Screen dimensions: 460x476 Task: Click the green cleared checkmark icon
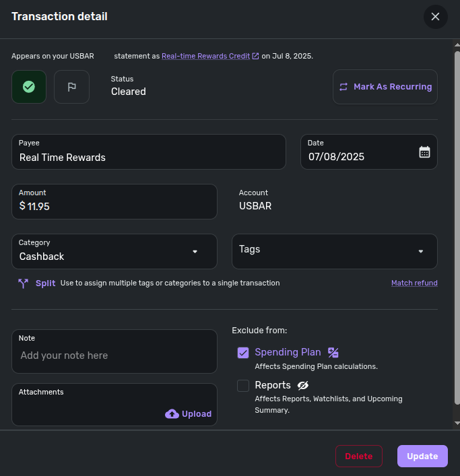[x=29, y=87]
